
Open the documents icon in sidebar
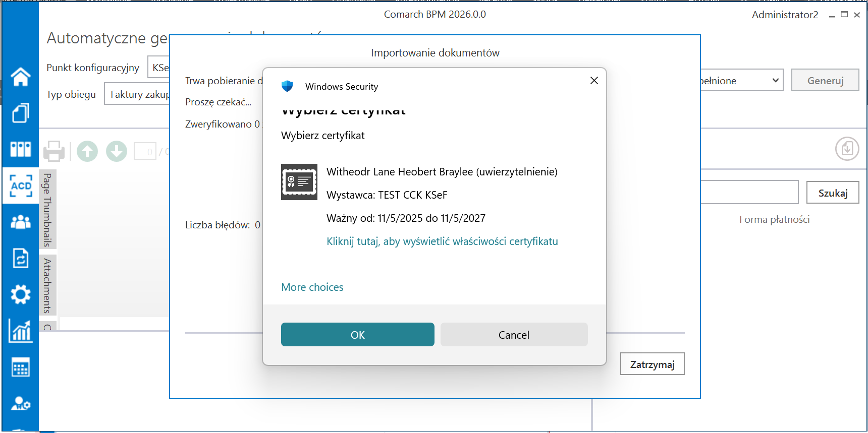coord(21,113)
